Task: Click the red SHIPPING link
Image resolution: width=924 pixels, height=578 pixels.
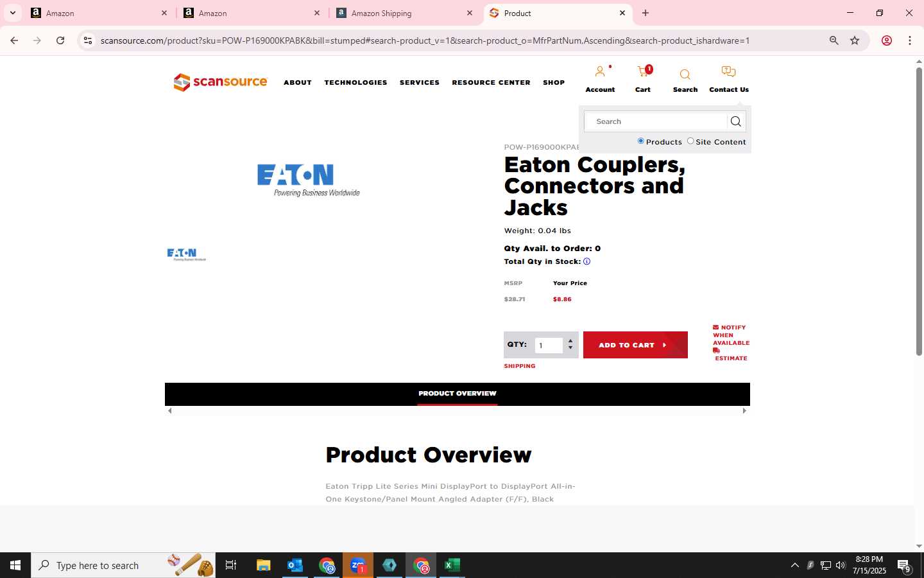Action: (x=520, y=366)
